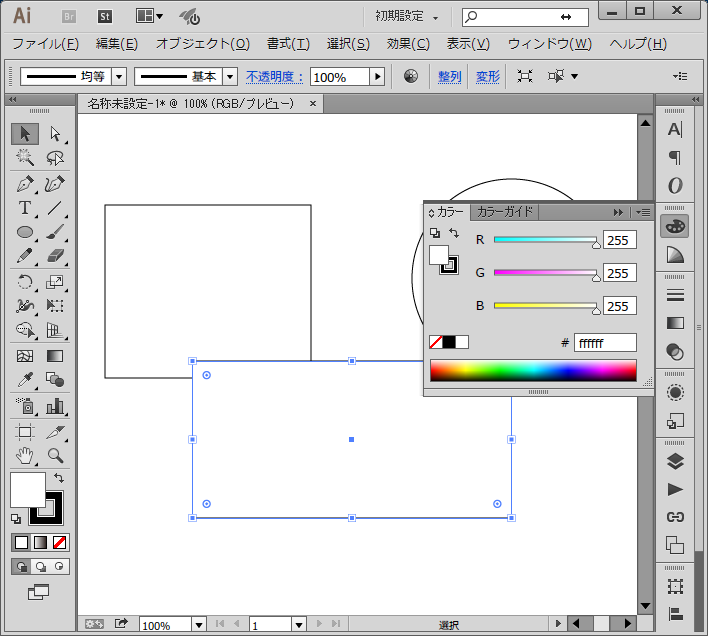Swap fill and stroke in toolbox
708x636 pixels.
click(59, 478)
